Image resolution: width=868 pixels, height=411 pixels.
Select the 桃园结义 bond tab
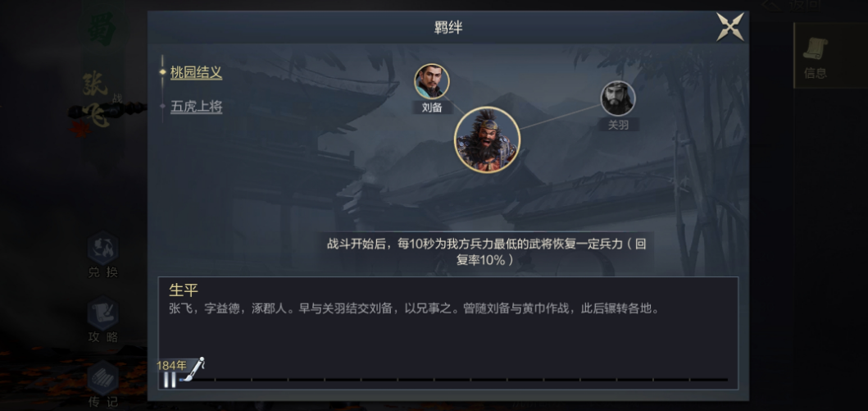(x=196, y=72)
